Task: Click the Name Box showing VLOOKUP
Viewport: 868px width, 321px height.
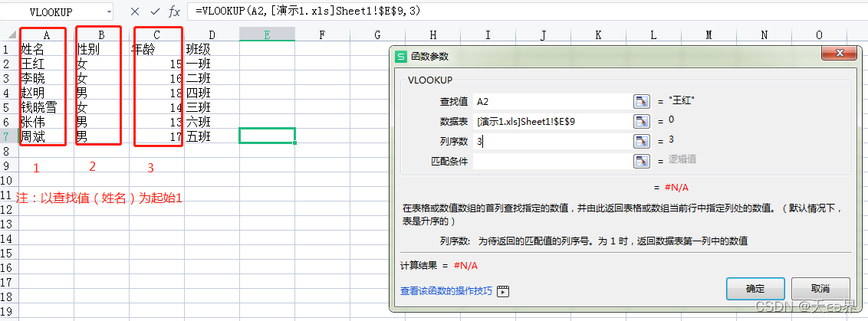Action: click(x=52, y=11)
